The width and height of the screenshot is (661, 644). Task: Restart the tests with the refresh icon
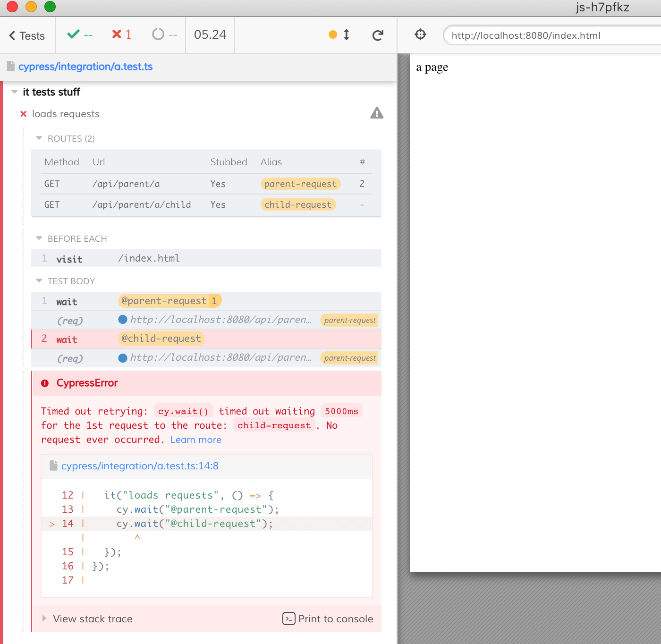[x=378, y=35]
